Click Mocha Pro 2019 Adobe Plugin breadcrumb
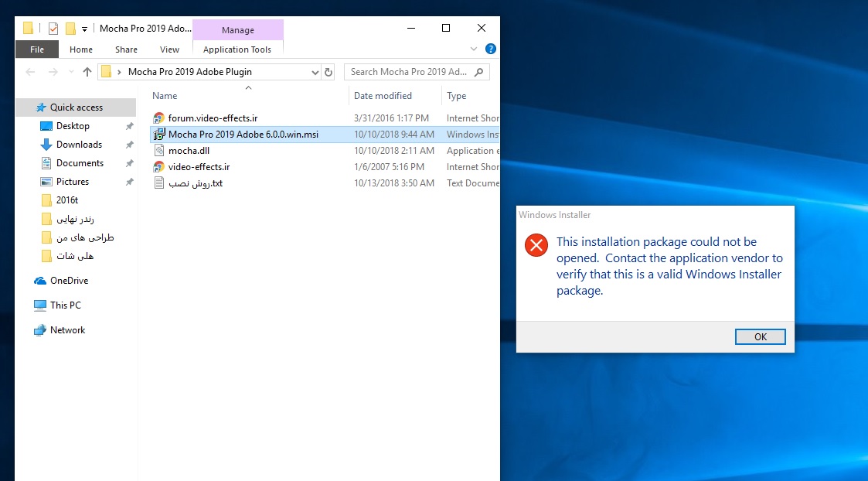This screenshot has width=868, height=481. tap(190, 71)
